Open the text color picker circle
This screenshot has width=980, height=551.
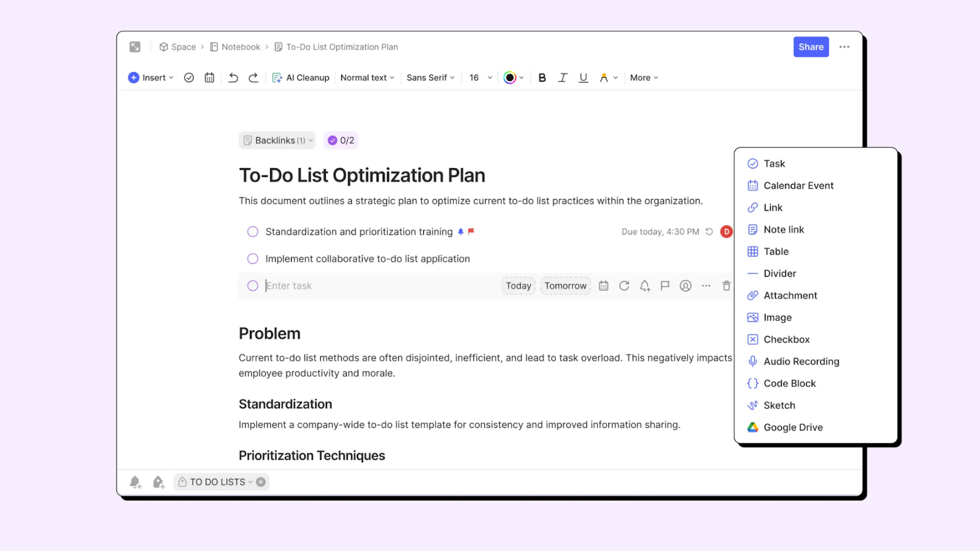pos(510,78)
